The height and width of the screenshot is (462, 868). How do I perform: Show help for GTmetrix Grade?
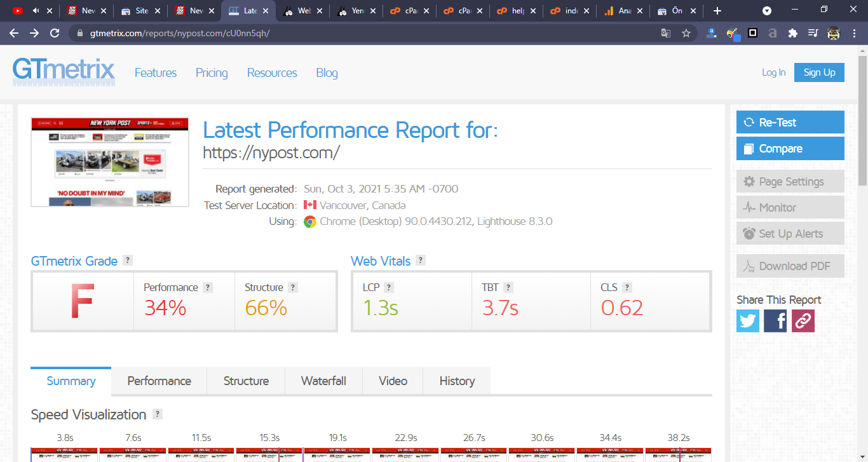click(128, 260)
